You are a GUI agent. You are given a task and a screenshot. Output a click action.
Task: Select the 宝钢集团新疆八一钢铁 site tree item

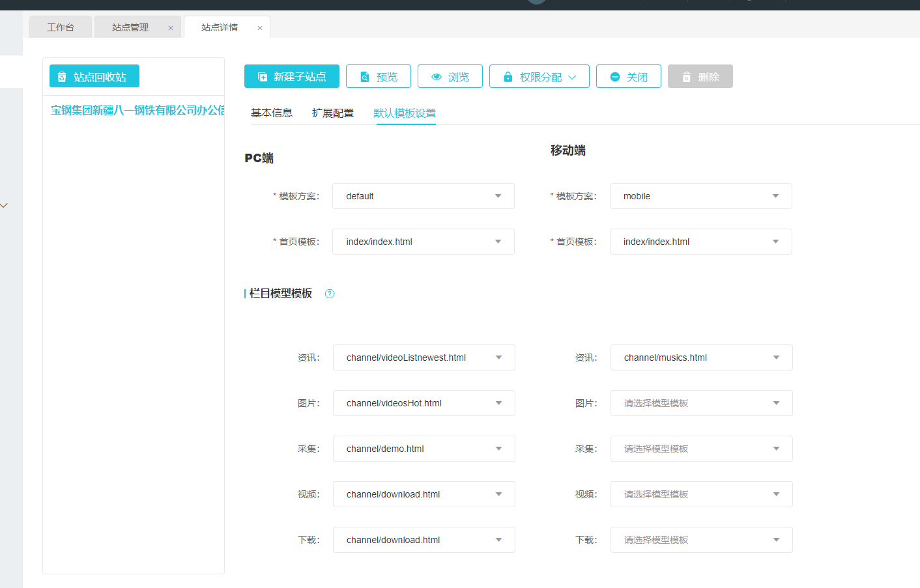(x=137, y=111)
